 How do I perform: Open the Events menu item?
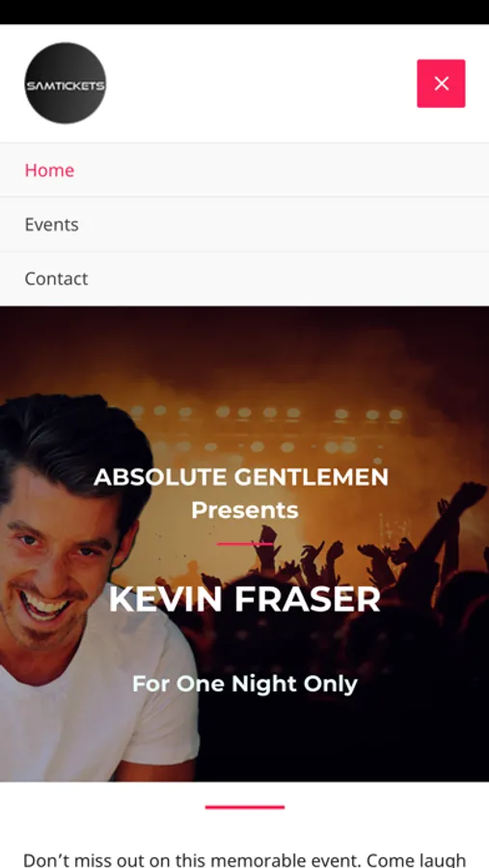pyautogui.click(x=244, y=224)
